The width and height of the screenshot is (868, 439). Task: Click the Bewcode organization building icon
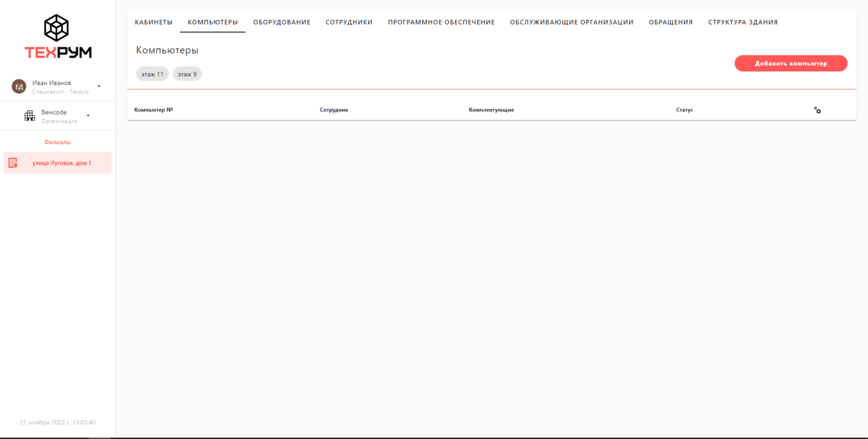click(29, 115)
